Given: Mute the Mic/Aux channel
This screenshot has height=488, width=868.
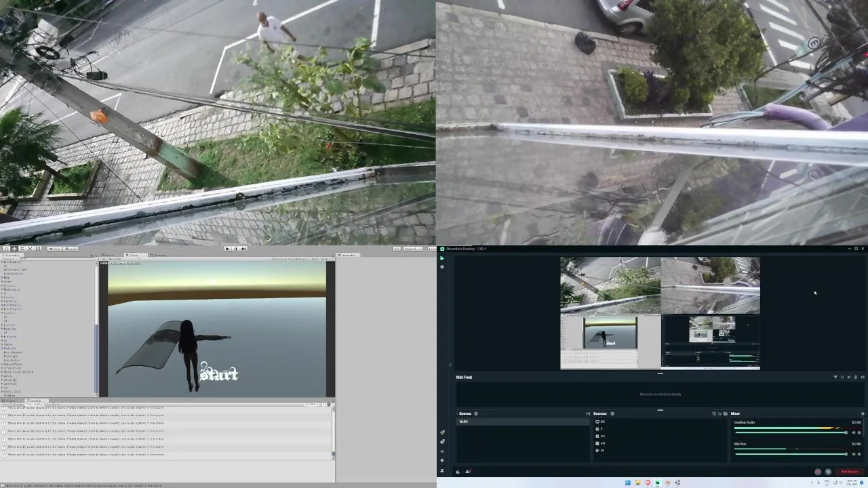Looking at the screenshot, I should (853, 454).
